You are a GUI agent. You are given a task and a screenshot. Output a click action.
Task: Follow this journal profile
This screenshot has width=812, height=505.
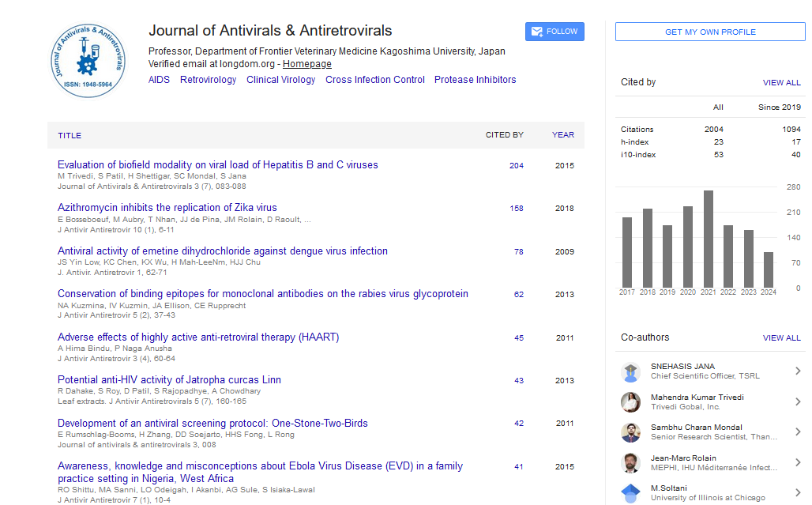click(x=554, y=32)
